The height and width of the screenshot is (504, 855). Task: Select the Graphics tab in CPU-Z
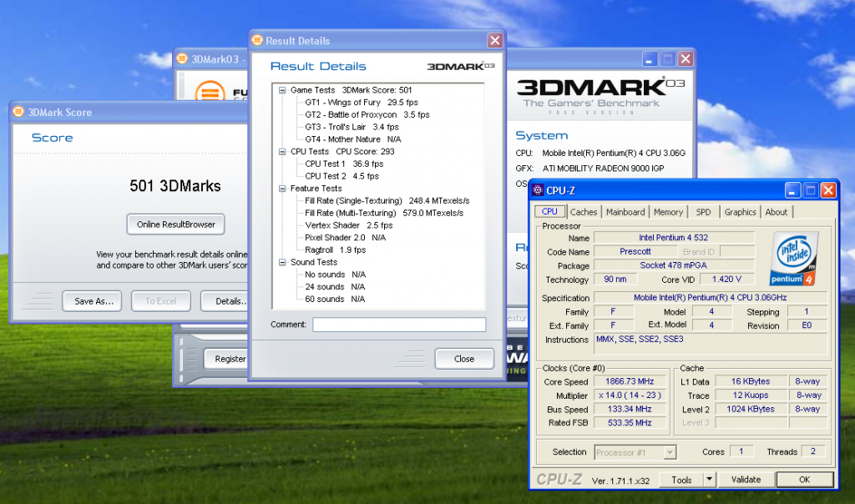pos(740,212)
